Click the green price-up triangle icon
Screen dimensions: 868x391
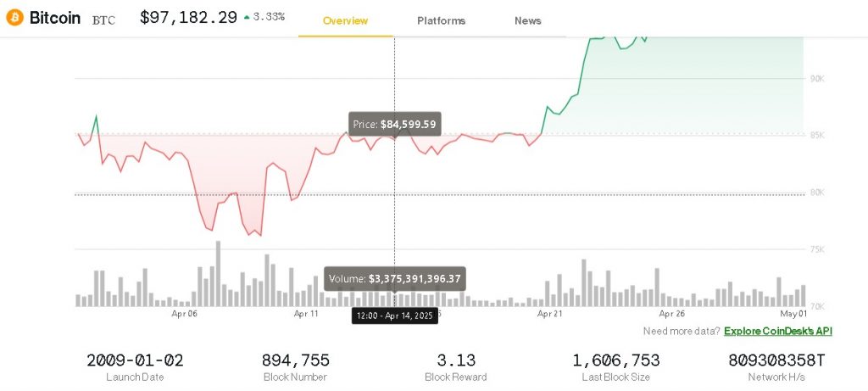[246, 17]
